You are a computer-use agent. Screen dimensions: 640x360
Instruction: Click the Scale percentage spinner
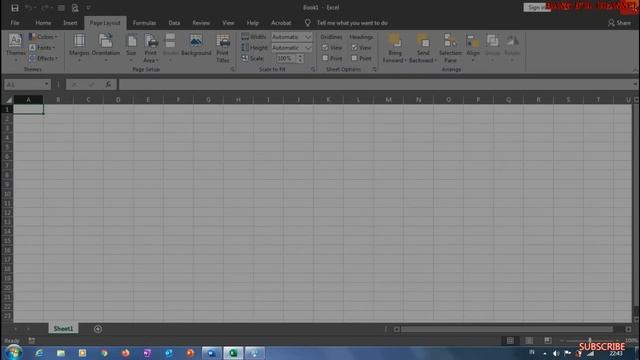click(x=300, y=58)
